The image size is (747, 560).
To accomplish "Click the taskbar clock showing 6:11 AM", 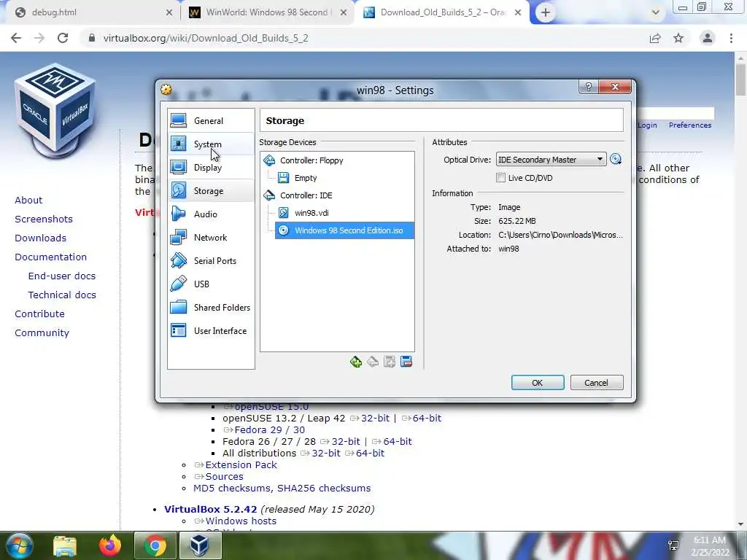I will coord(710,546).
